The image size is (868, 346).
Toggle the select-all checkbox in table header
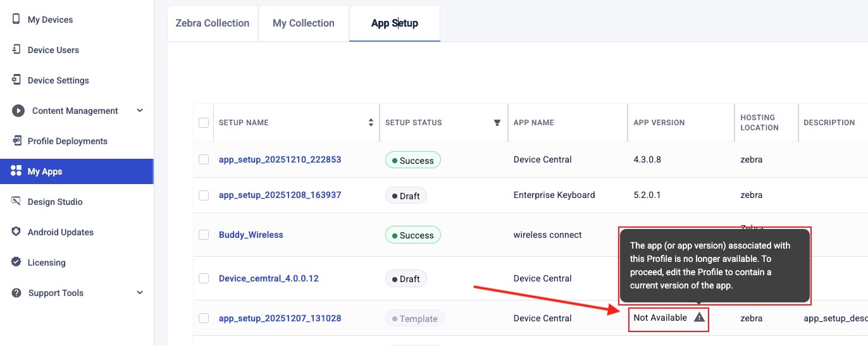pyautogui.click(x=204, y=123)
